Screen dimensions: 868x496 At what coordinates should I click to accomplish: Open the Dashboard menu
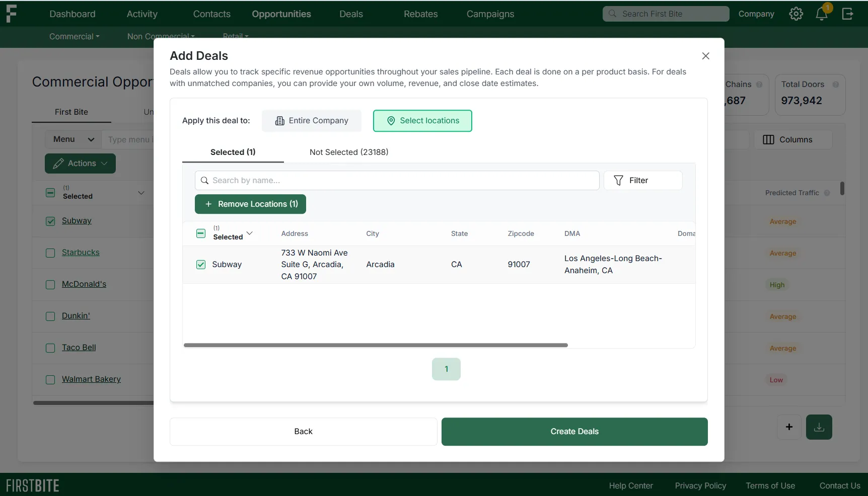pos(73,14)
